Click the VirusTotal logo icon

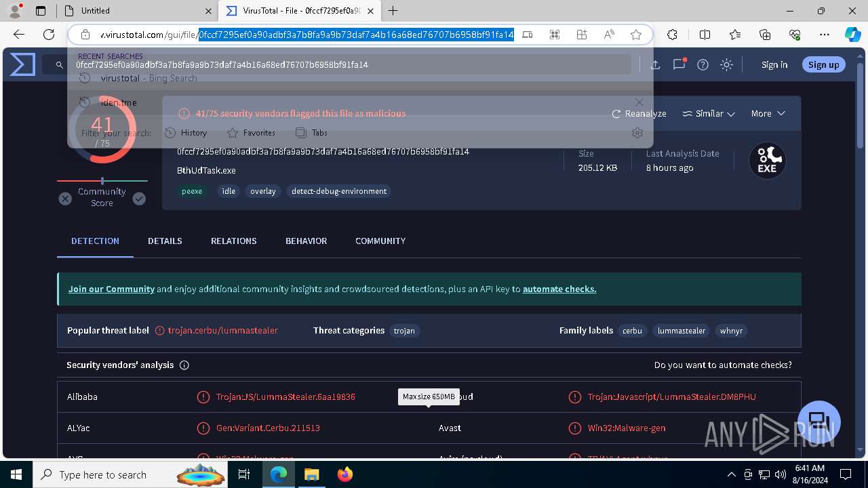click(22, 64)
